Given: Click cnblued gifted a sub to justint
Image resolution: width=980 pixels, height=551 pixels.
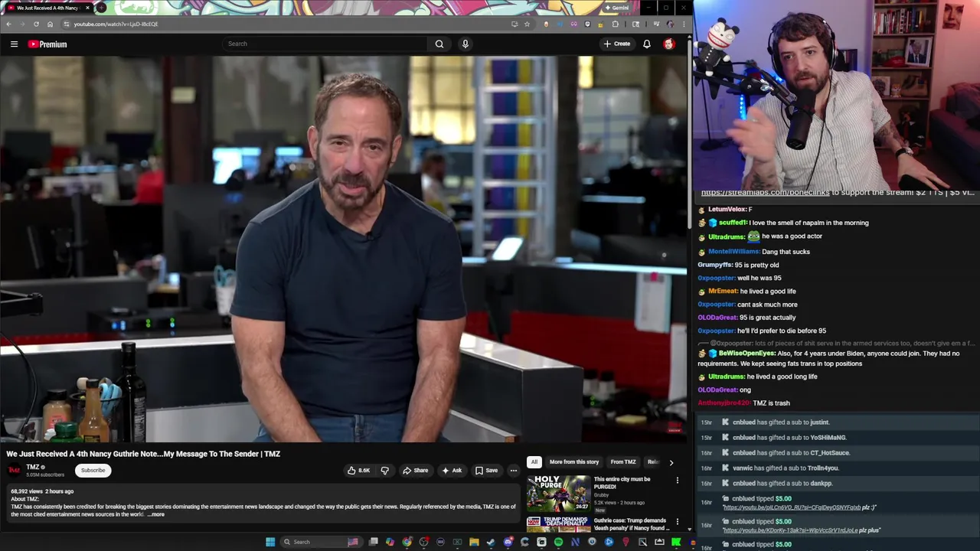Looking at the screenshot, I should point(781,422).
